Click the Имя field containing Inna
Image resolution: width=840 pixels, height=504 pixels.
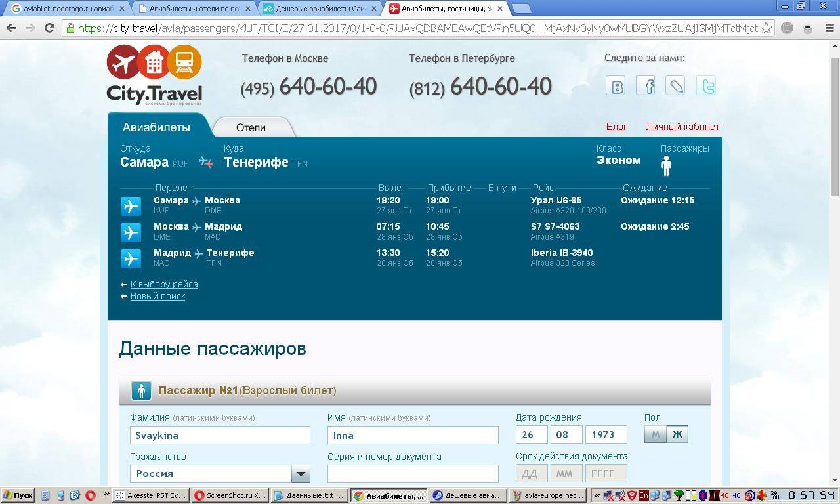[413, 435]
